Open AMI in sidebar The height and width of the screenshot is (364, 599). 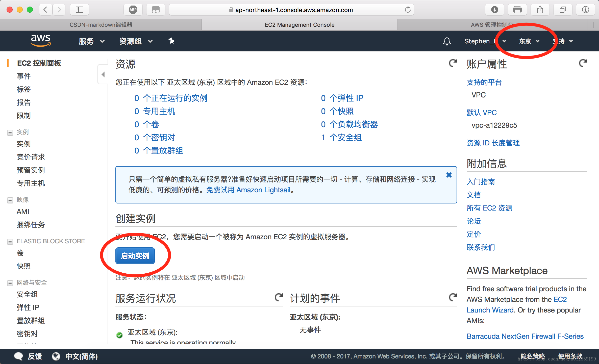(x=23, y=212)
